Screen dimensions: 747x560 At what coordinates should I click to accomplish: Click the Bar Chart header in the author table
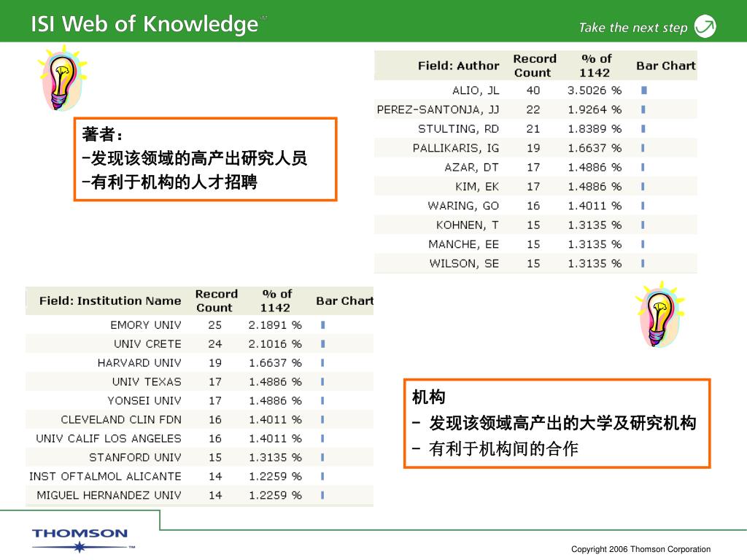coord(666,66)
